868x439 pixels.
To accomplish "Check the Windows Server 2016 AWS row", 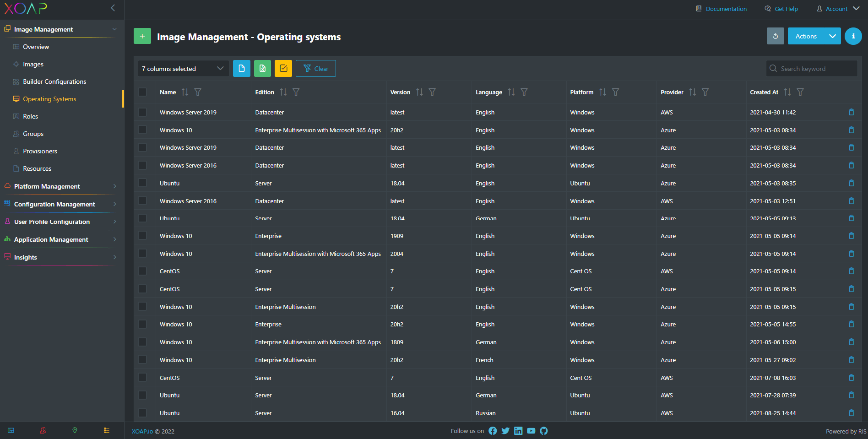I will (143, 201).
